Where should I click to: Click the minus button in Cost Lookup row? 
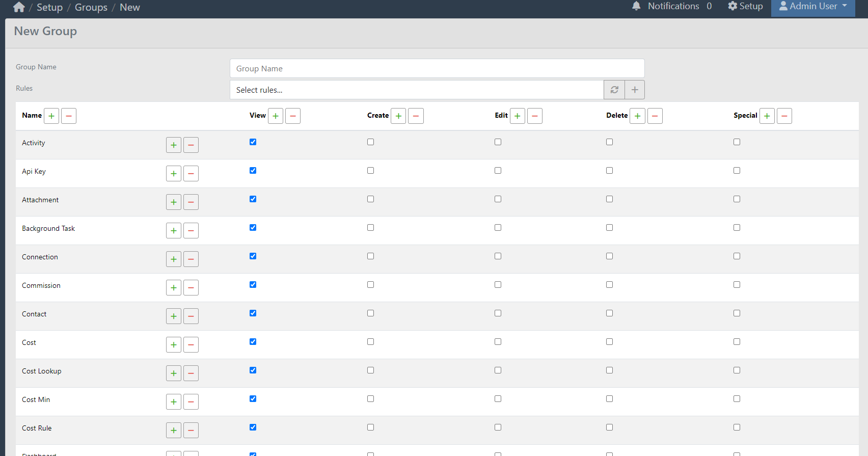[191, 373]
